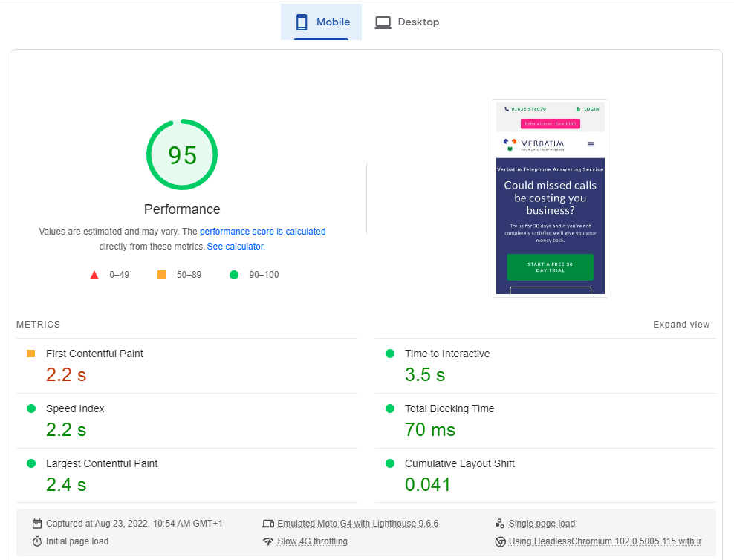This screenshot has height=560, width=734.
Task: Click the orange indicator beside First Contentful Paint
Action: pyautogui.click(x=30, y=354)
